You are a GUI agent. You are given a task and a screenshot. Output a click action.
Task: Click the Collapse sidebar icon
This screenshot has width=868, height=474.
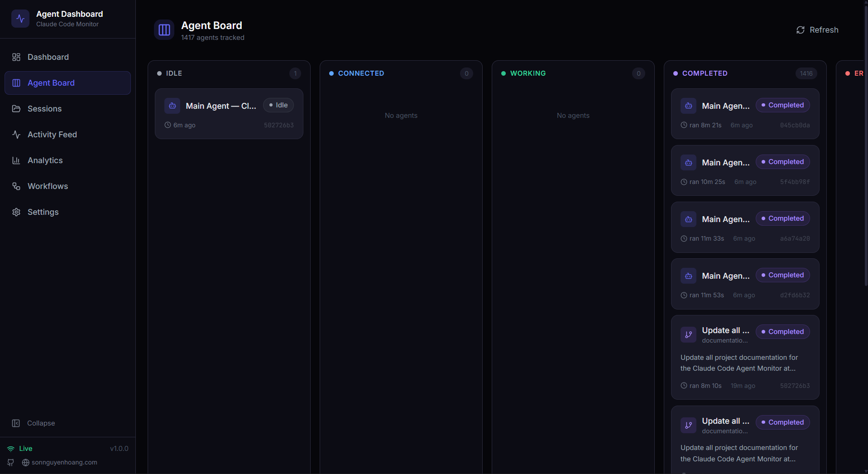[x=16, y=423]
